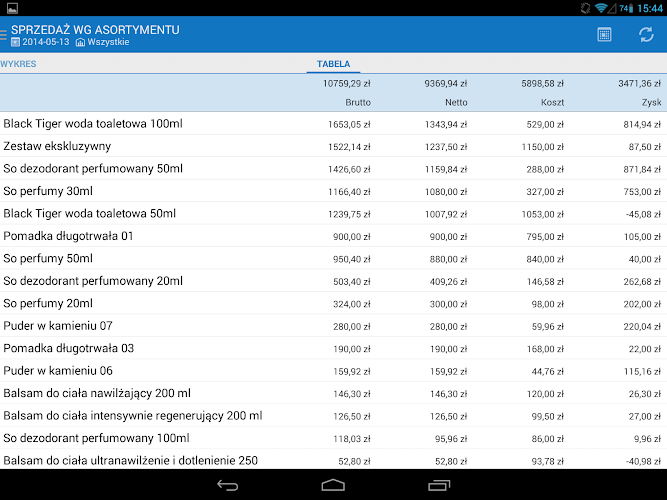Screen dimensions: 667x500
Task: Tap the koszt value 99,50 zł
Action: (x=547, y=417)
